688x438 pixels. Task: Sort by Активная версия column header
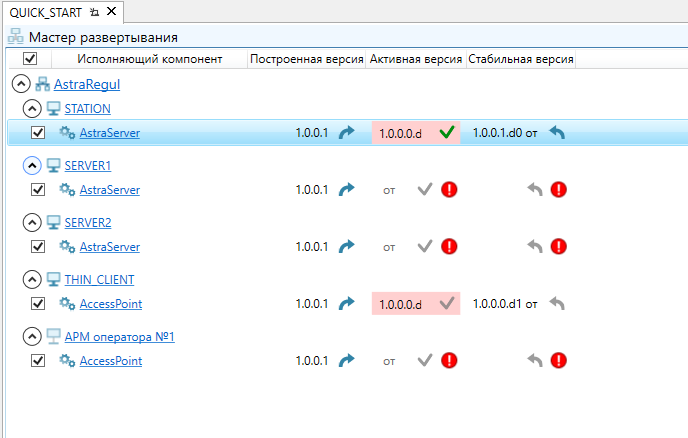415,60
